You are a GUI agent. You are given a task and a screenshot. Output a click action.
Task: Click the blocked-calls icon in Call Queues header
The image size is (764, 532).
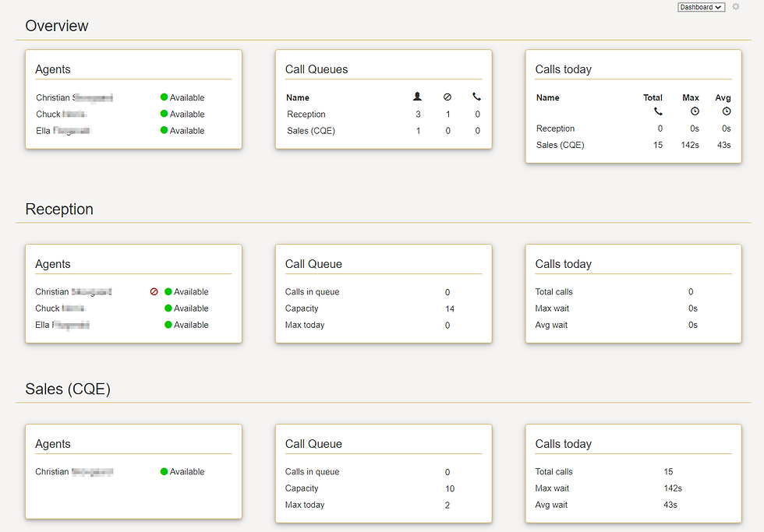coord(447,97)
